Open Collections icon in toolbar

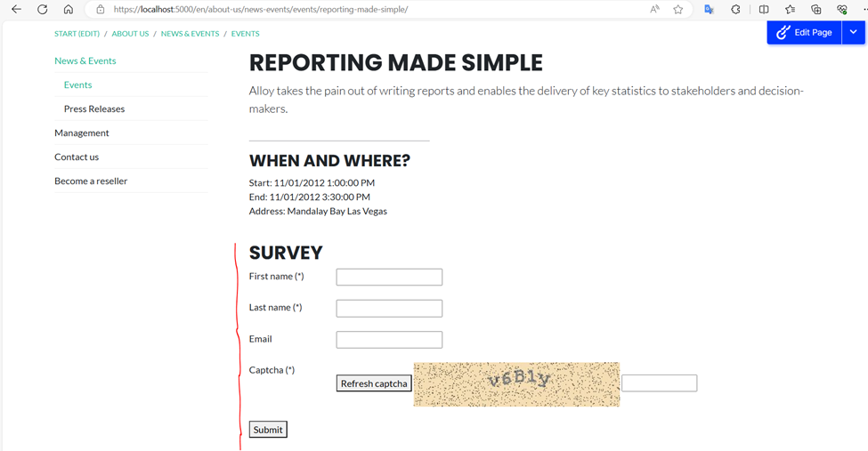click(x=815, y=10)
